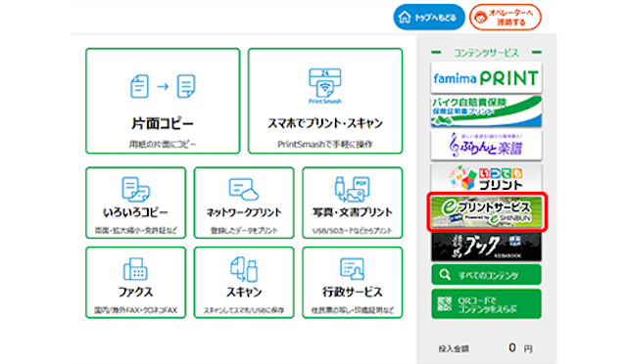Image resolution: width=627 pixels, height=364 pixels.
Task: Open ぷりんと楽譜 sheet music banner
Action: [486, 145]
